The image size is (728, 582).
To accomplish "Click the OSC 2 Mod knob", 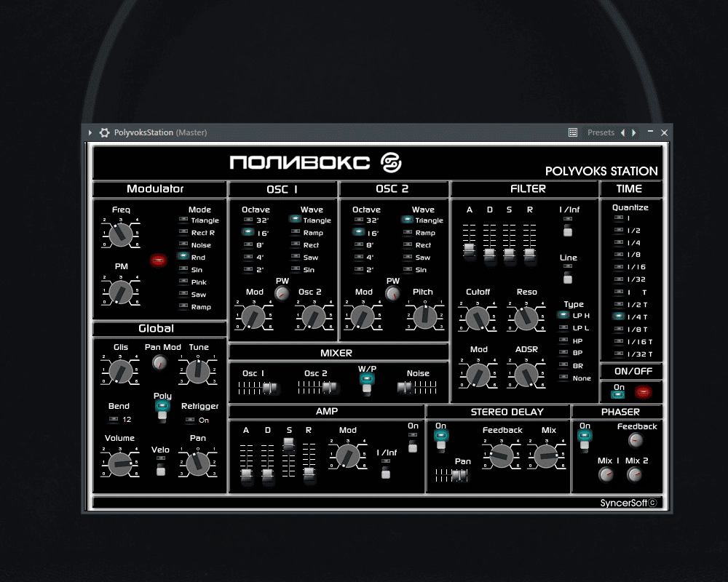I will [363, 317].
